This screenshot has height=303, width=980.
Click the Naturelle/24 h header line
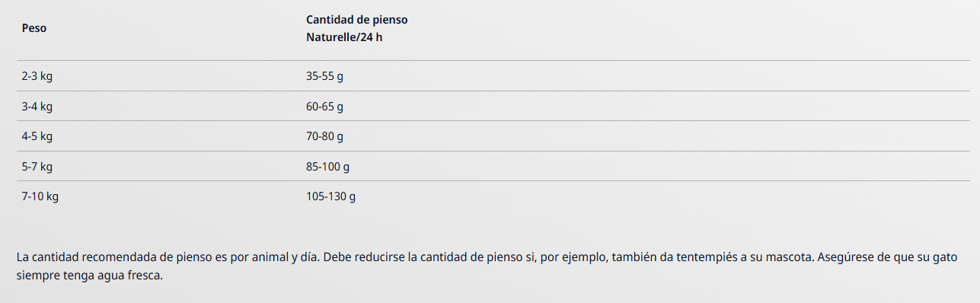tap(344, 37)
